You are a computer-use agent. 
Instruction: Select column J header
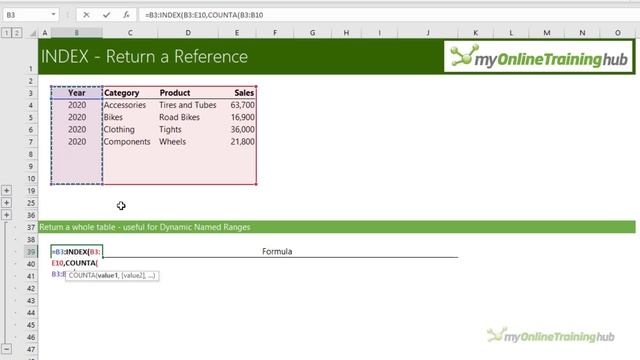pyautogui.click(x=428, y=33)
